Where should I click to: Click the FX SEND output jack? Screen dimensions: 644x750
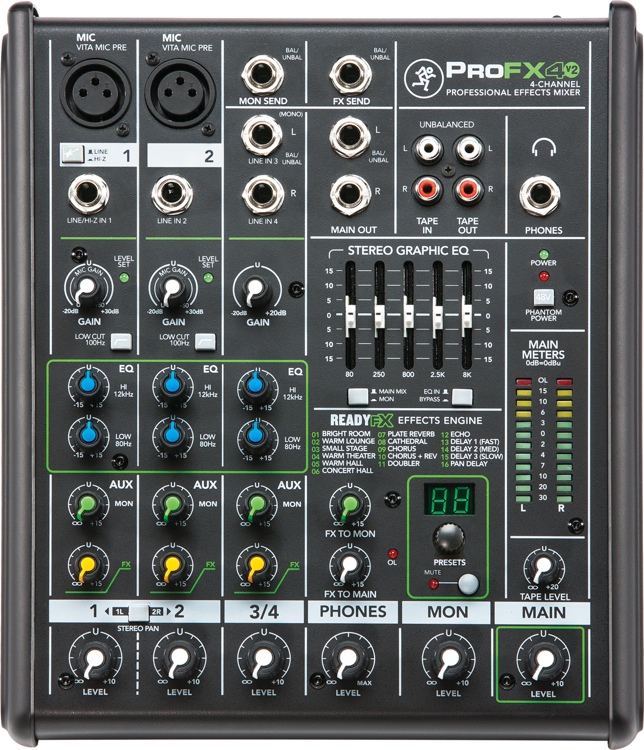click(351, 75)
